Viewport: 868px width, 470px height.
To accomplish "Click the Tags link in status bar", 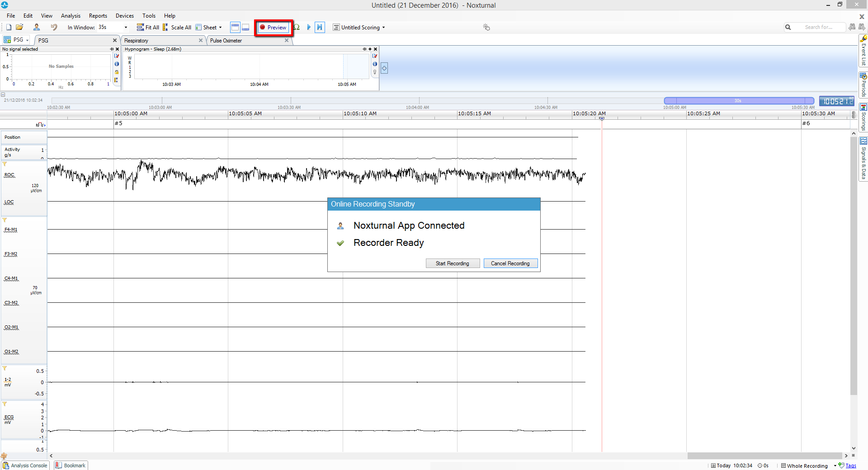I will click(x=851, y=465).
